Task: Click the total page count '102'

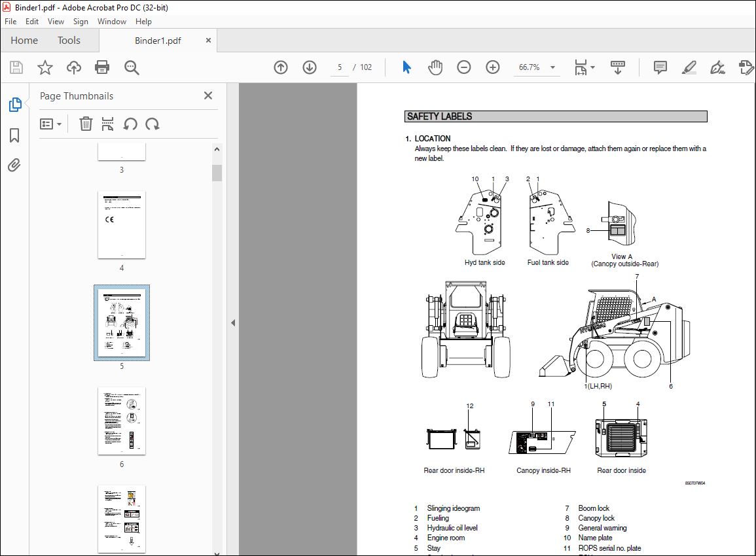Action: coord(366,67)
